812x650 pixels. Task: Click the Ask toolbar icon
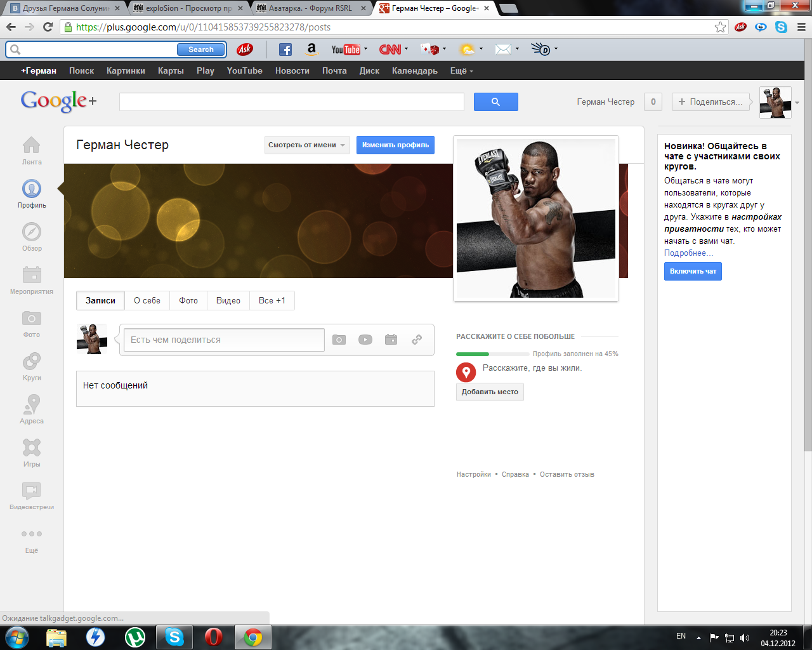(x=245, y=50)
